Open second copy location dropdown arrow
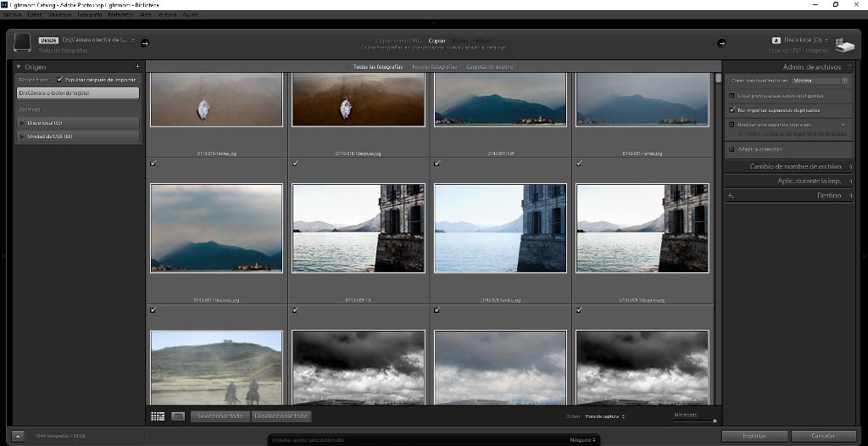Image resolution: width=868 pixels, height=446 pixels. click(843, 125)
